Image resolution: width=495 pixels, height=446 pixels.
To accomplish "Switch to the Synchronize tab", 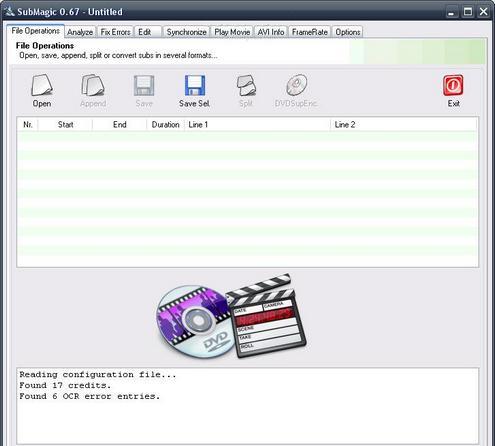I will pos(186,32).
